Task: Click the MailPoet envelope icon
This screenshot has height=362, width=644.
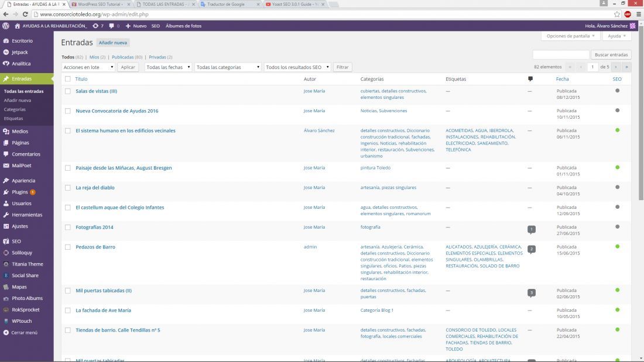Action: tap(6, 166)
